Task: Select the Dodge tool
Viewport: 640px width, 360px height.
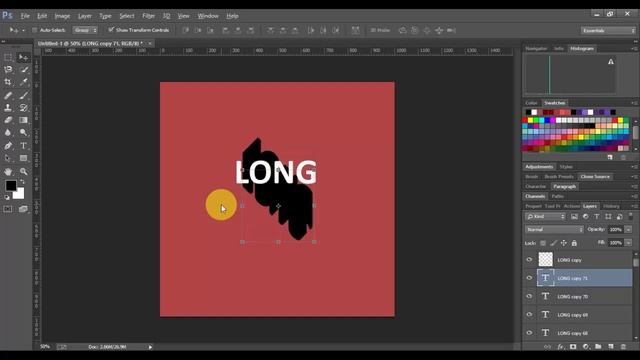Action: (x=24, y=133)
